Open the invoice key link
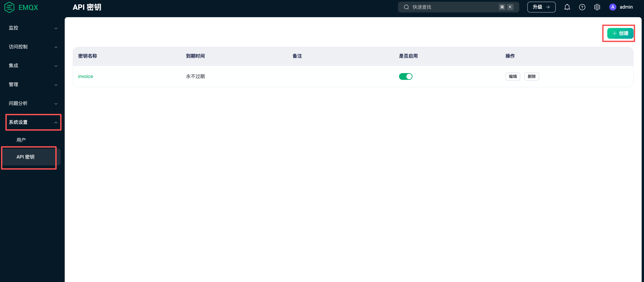The image size is (644, 282). coord(85,76)
